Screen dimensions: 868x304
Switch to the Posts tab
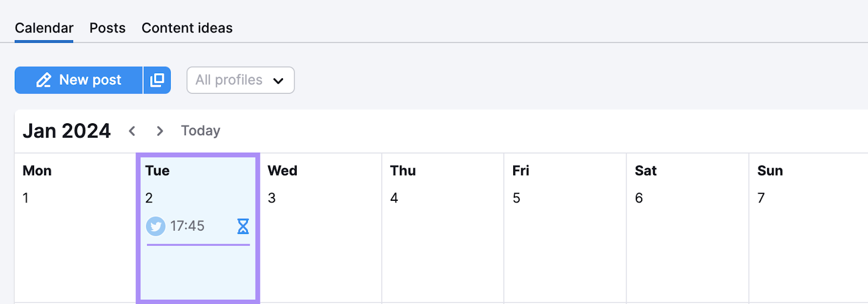[x=107, y=28]
